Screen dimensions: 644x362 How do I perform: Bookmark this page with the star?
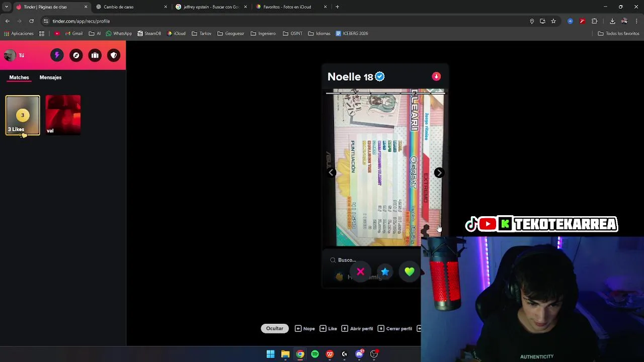pyautogui.click(x=553, y=21)
